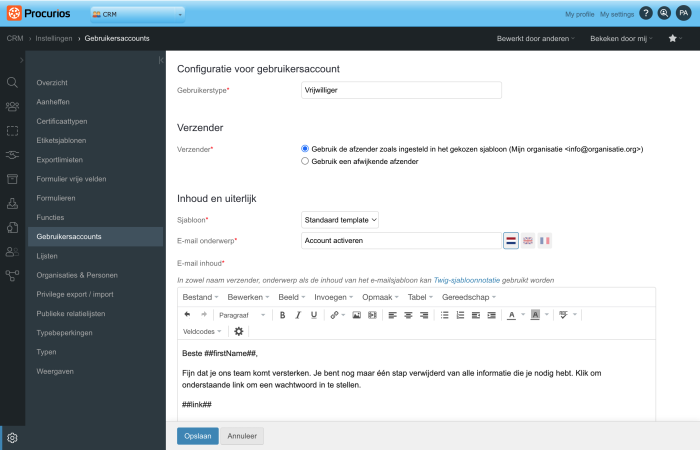Open My profile link

point(579,14)
